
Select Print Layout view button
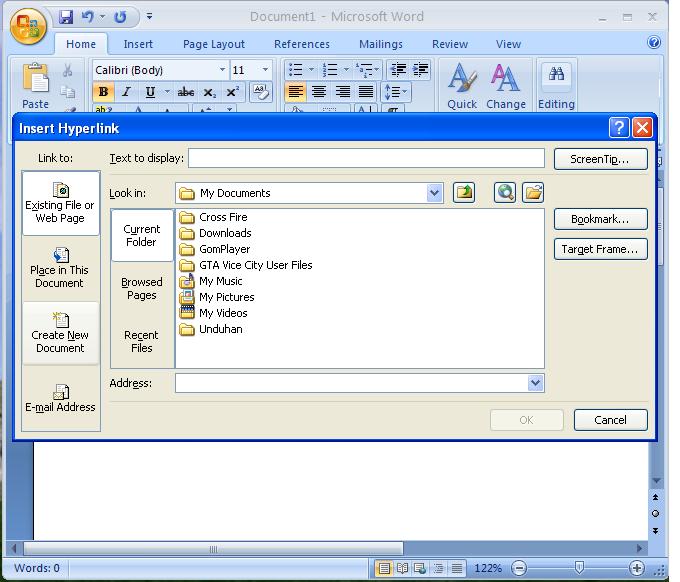coord(384,568)
